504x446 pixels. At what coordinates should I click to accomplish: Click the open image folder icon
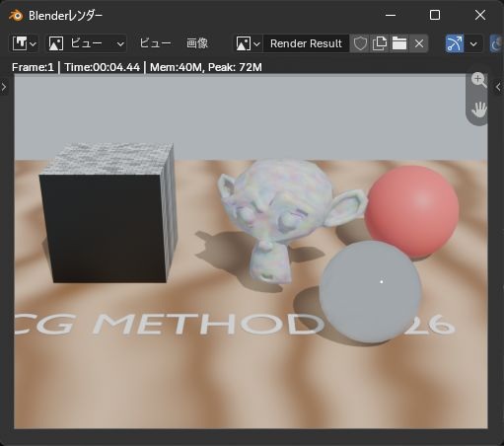point(399,43)
